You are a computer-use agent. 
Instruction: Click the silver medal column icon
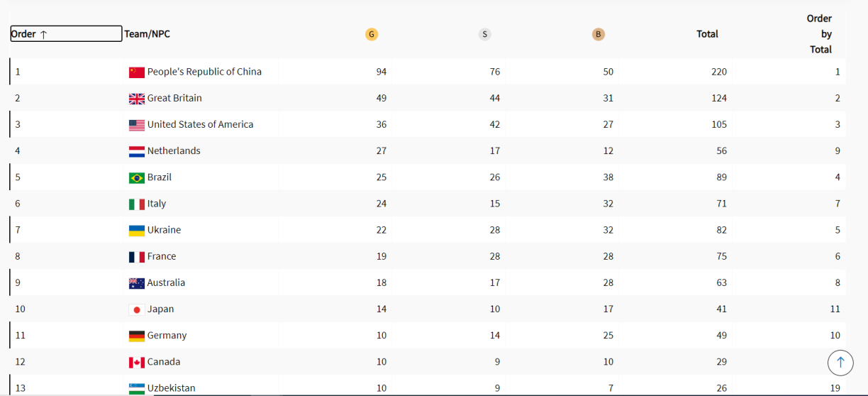click(485, 34)
